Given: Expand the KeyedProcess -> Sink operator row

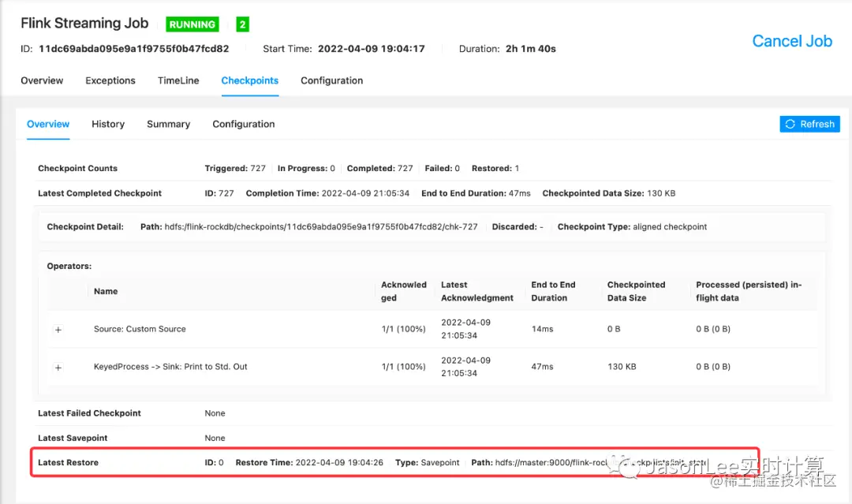Looking at the screenshot, I should (x=58, y=368).
